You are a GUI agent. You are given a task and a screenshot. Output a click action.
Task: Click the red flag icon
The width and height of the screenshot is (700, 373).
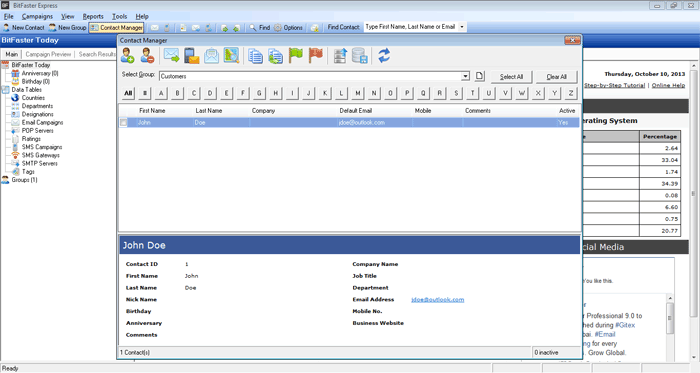(x=316, y=56)
